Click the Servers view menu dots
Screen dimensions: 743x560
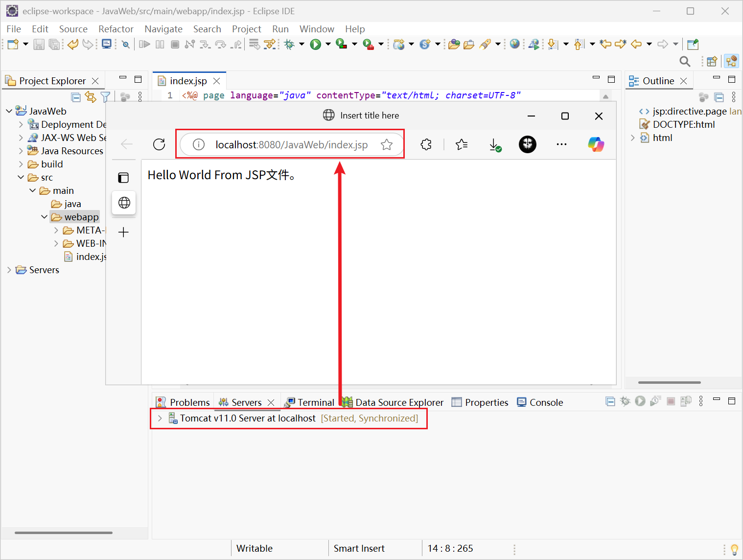(x=701, y=401)
